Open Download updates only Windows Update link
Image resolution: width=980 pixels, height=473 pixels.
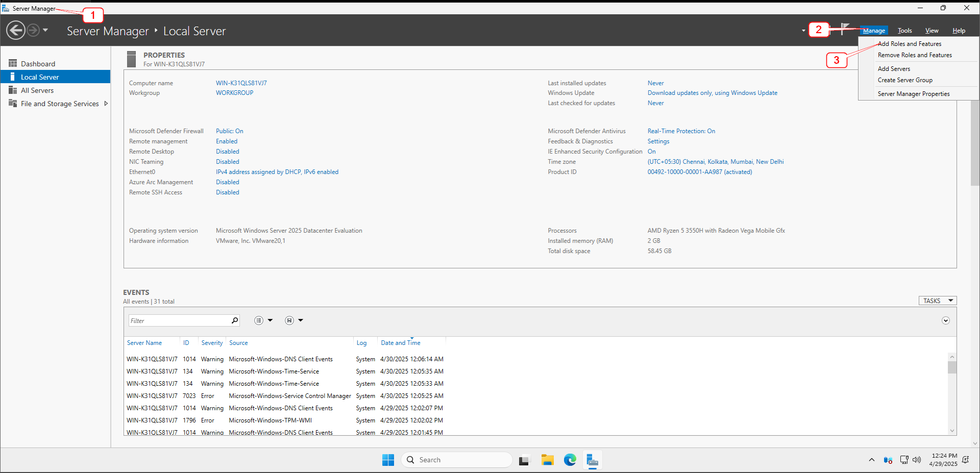[x=713, y=93]
